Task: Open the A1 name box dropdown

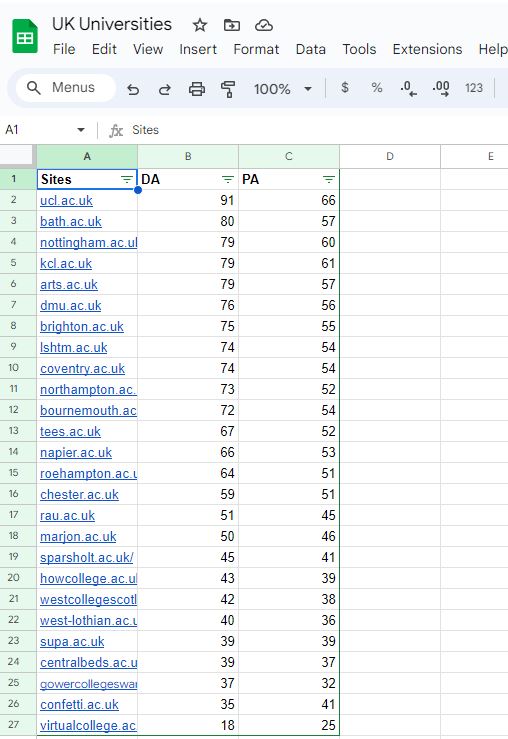Action: 81,130
